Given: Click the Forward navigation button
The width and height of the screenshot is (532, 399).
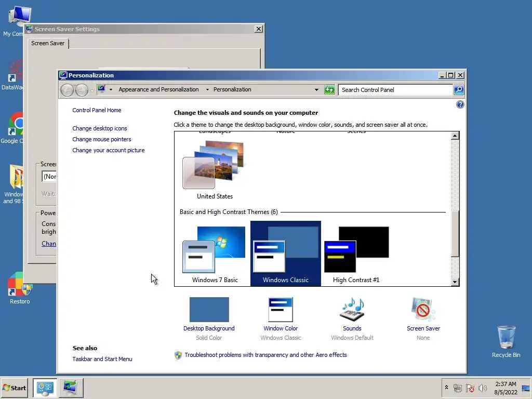Looking at the screenshot, I should click(82, 90).
